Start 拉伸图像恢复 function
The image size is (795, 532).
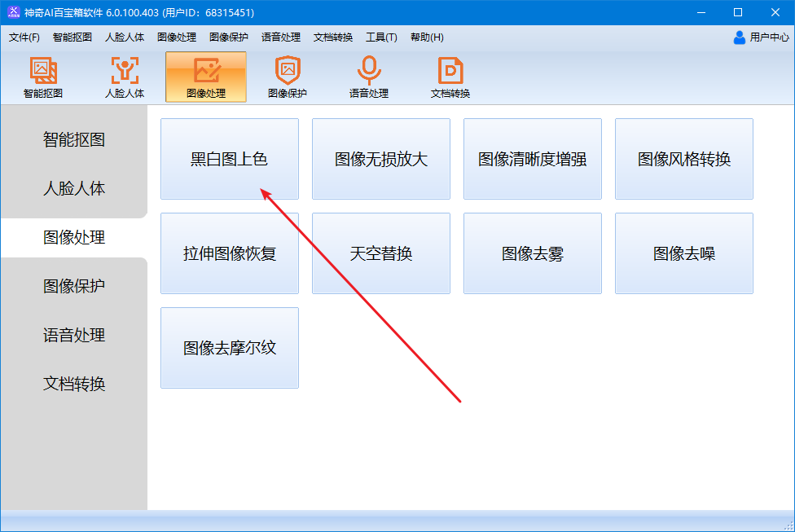tap(230, 253)
